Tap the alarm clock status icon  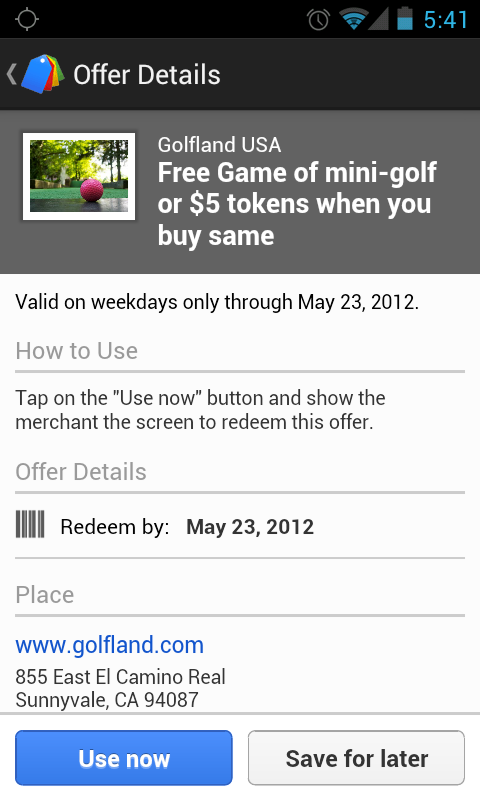coord(318,20)
